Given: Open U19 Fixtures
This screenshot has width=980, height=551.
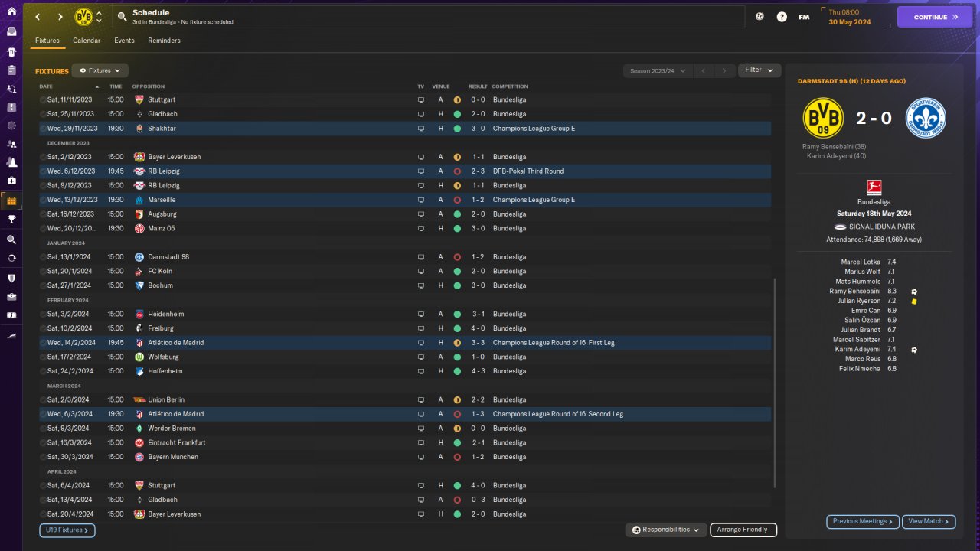Looking at the screenshot, I should (x=67, y=530).
